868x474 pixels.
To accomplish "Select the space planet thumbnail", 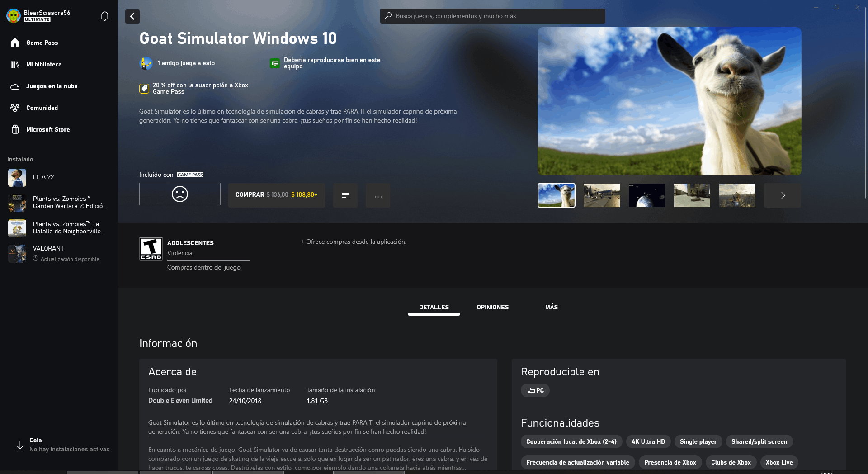I will (x=647, y=195).
